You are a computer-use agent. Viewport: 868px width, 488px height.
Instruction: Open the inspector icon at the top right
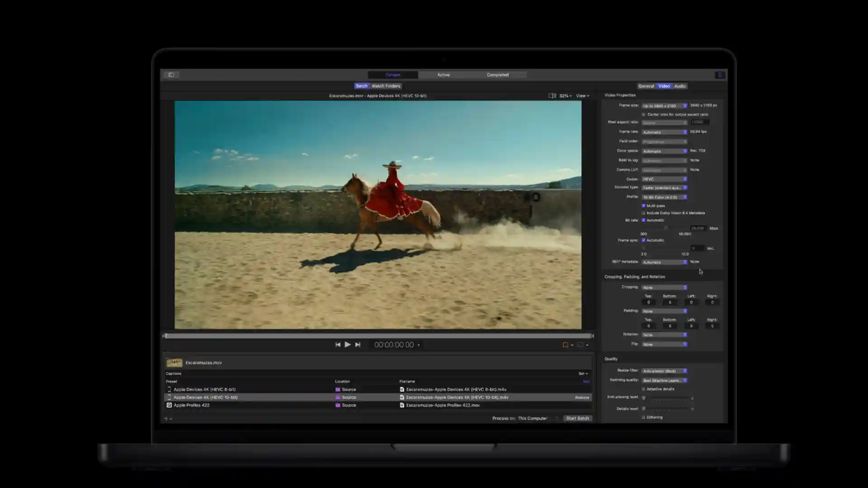tap(719, 75)
